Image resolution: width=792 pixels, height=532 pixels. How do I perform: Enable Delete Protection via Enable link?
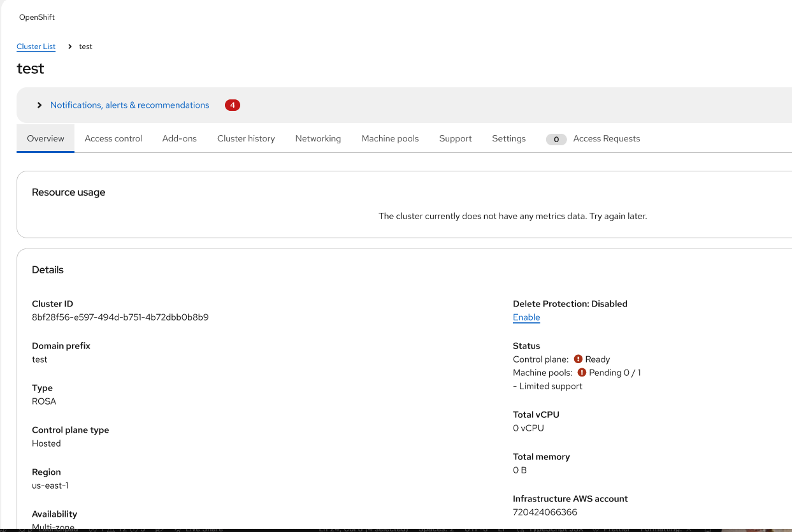(526, 317)
